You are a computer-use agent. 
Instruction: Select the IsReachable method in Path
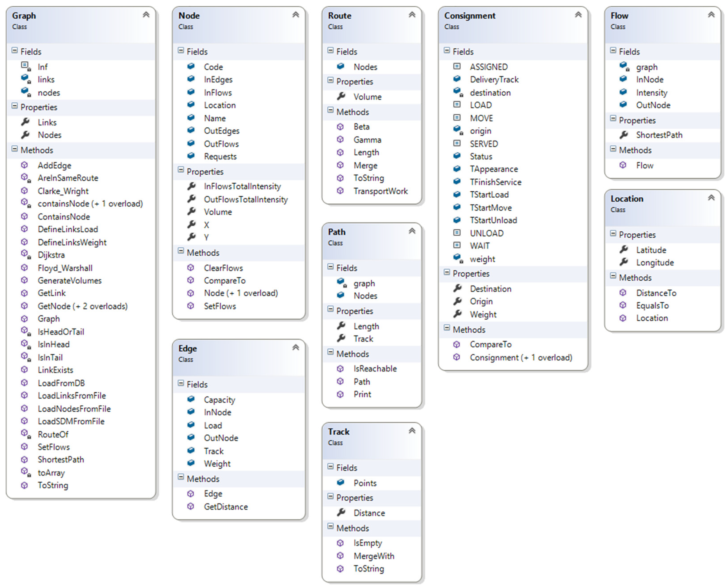click(x=375, y=369)
